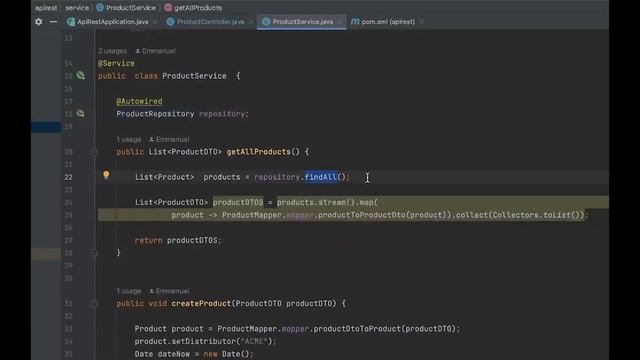Viewport: 640px width, 360px height.
Task: Open the pom.xml (apirest) tab
Action: coord(383,22)
